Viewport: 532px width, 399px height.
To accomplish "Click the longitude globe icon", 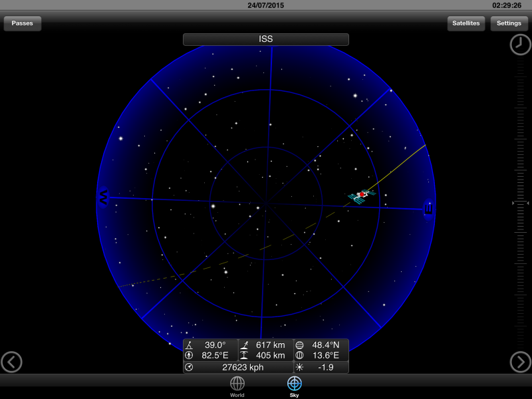I will [299, 355].
